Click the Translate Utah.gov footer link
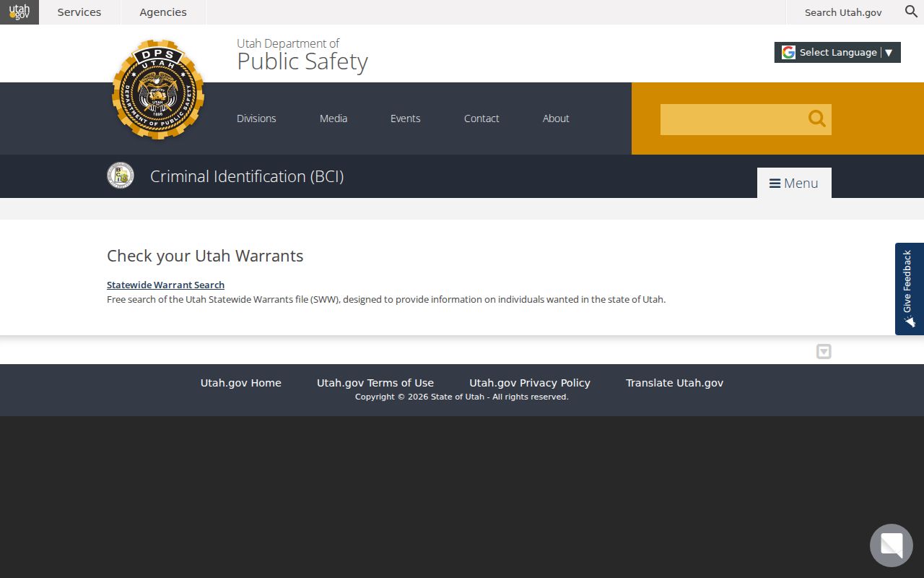The image size is (924, 578). coord(674,383)
